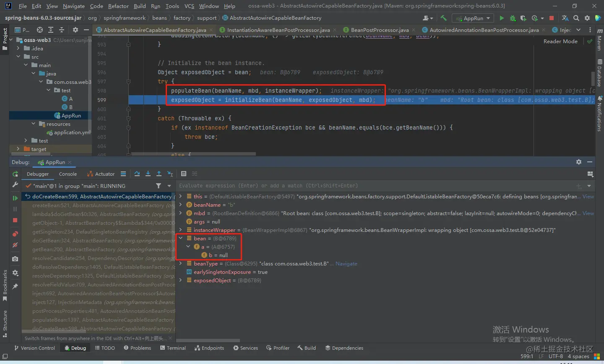Open the Run configuration AppRun dropdown

click(x=473, y=18)
